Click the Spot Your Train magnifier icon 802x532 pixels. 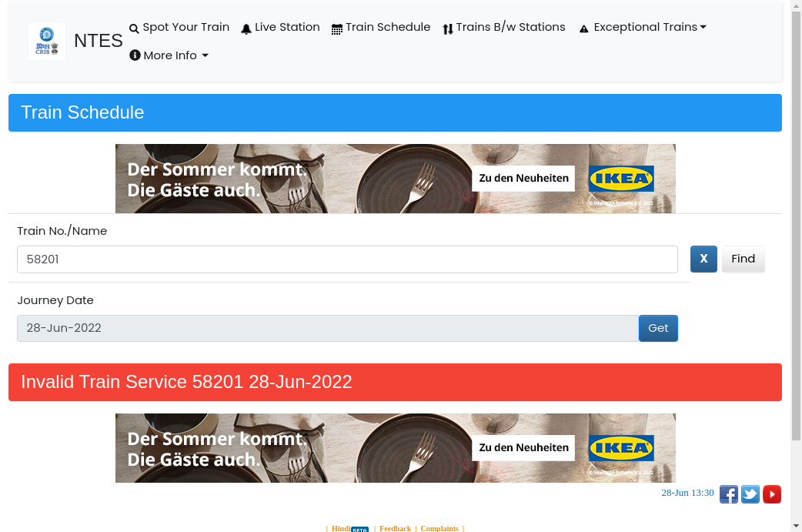(x=134, y=28)
